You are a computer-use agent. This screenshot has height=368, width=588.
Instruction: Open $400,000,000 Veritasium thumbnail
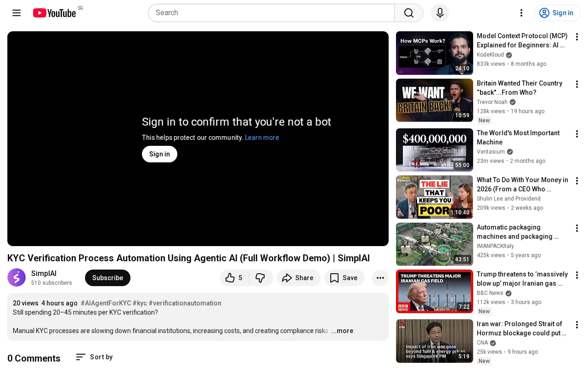(x=435, y=150)
